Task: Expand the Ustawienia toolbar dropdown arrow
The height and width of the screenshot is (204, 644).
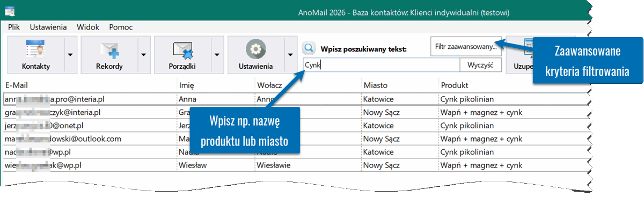Action: coord(290,55)
